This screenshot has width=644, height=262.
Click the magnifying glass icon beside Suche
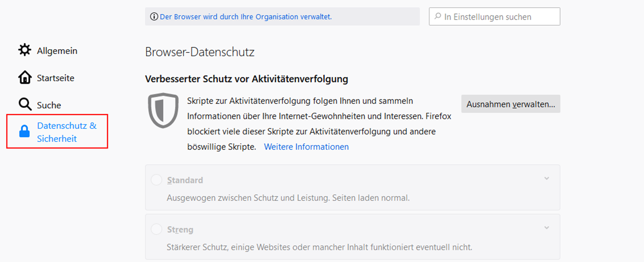pos(25,104)
